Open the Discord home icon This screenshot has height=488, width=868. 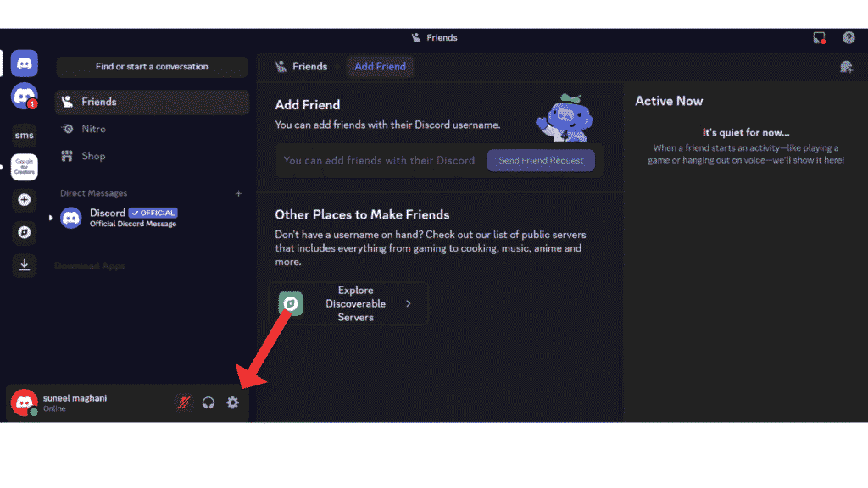pyautogui.click(x=24, y=64)
